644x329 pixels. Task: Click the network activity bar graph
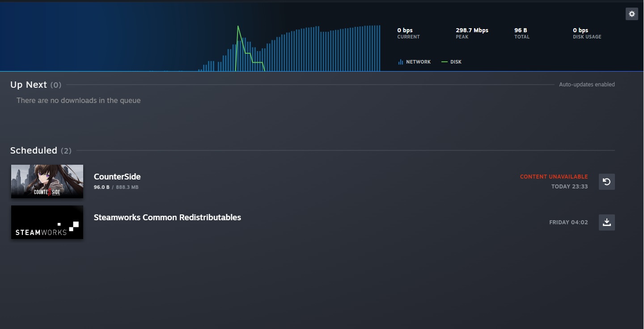(289, 48)
